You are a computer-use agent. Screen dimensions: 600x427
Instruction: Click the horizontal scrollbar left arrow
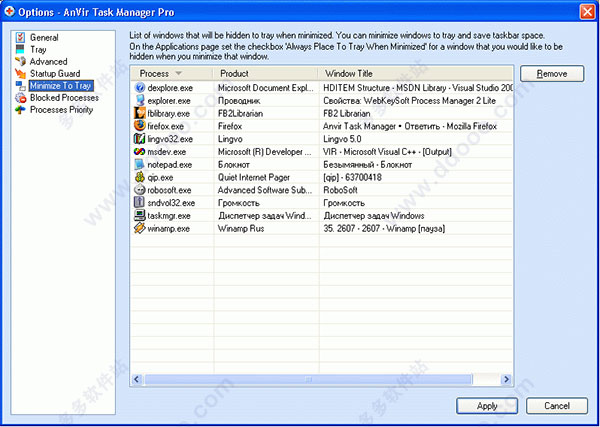(137, 379)
